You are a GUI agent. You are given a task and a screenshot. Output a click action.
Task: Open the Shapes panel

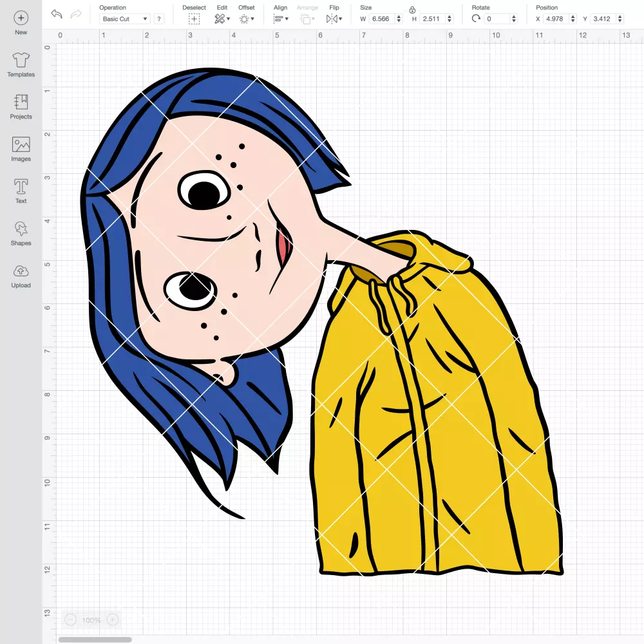click(21, 234)
